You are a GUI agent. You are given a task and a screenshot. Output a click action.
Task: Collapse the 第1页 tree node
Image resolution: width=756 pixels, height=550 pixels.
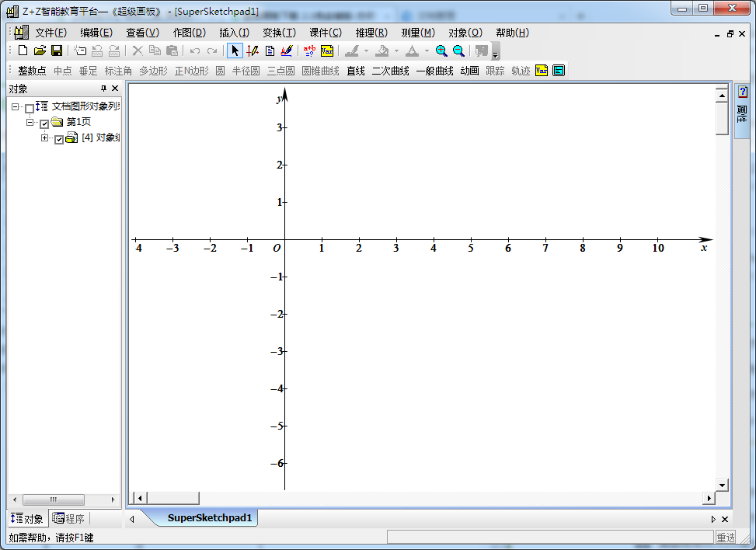tap(30, 123)
